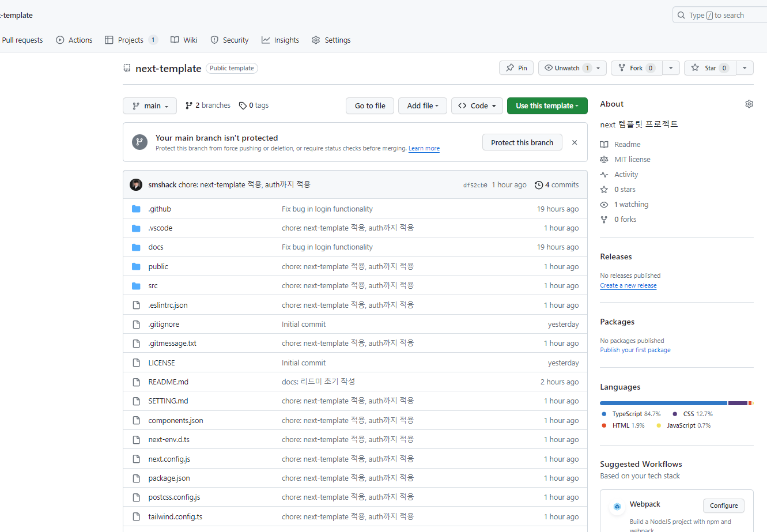Viewport: 767px width, 532px height.
Task: Click the file icon beside tailwind.config.ts
Action: (136, 516)
